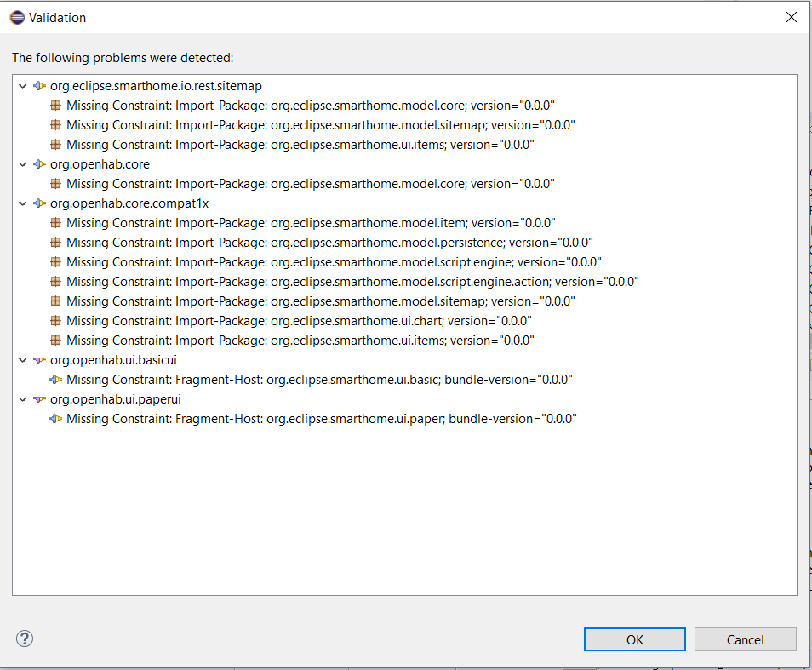
Task: Select the org.openhab.core.compat1x label
Action: pyautogui.click(x=129, y=203)
